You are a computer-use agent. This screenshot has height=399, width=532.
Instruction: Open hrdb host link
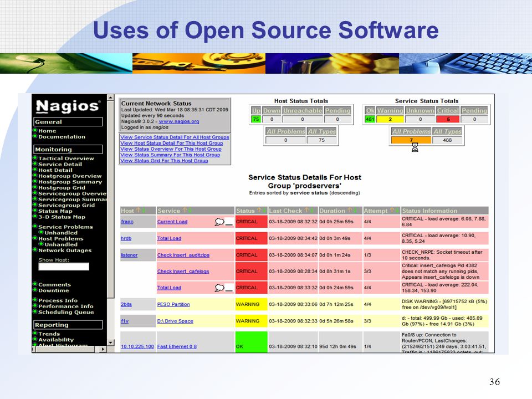[126, 238]
